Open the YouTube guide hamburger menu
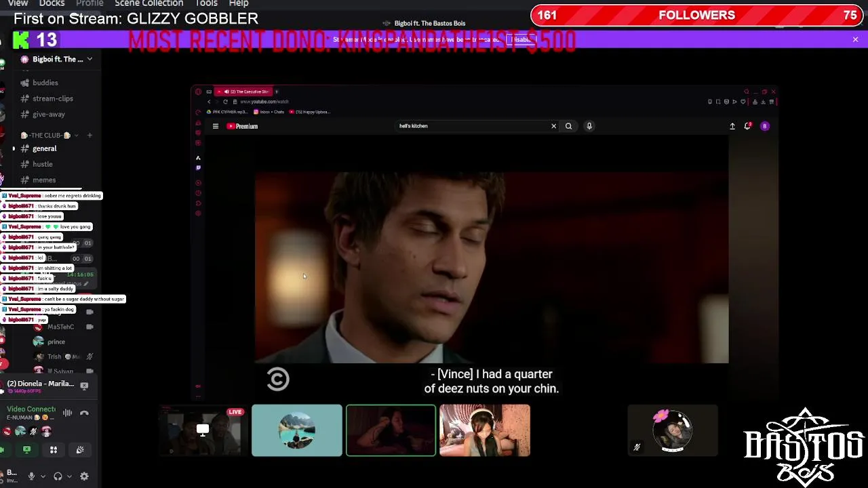Viewport: 868px width, 488px height. click(216, 126)
